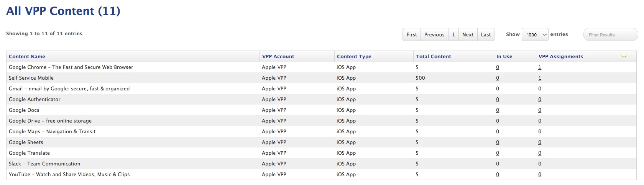Open In Use count for Google Authenticator

pos(498,99)
